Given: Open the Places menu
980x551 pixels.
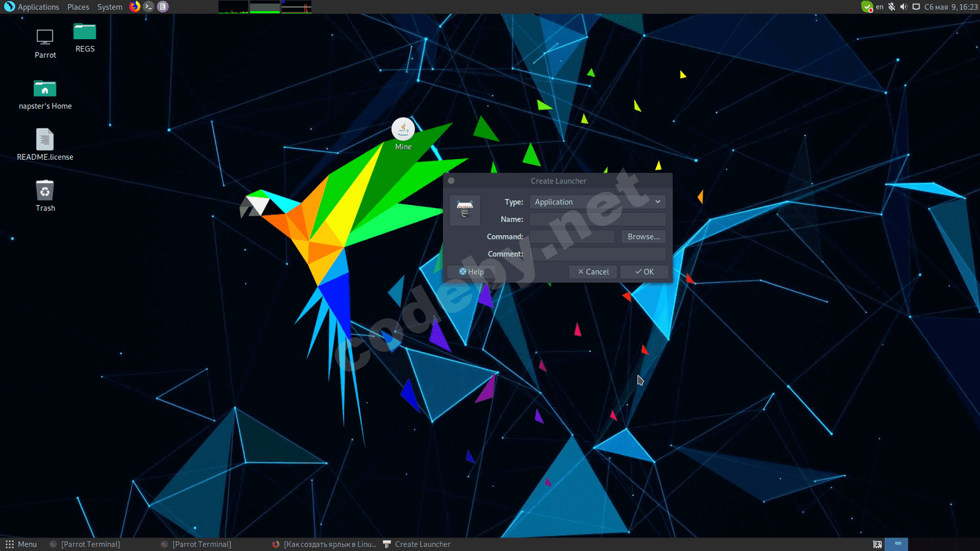Looking at the screenshot, I should pos(78,7).
